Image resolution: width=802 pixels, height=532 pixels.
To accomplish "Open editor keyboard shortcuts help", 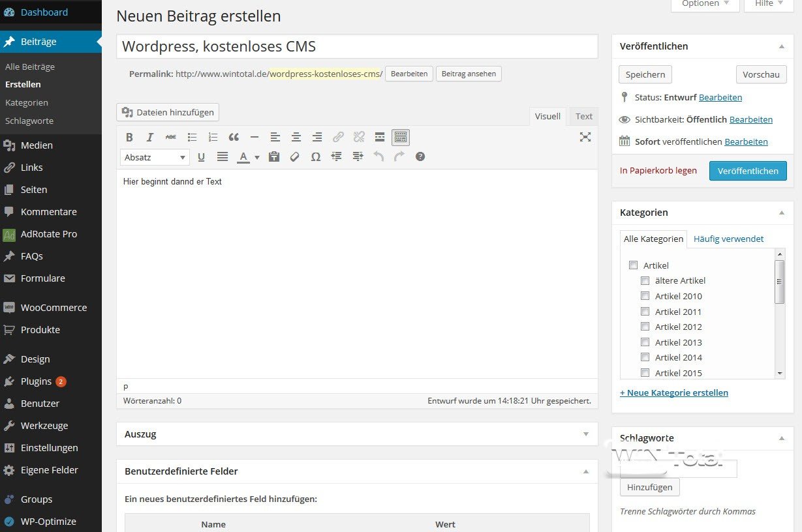I will point(420,156).
